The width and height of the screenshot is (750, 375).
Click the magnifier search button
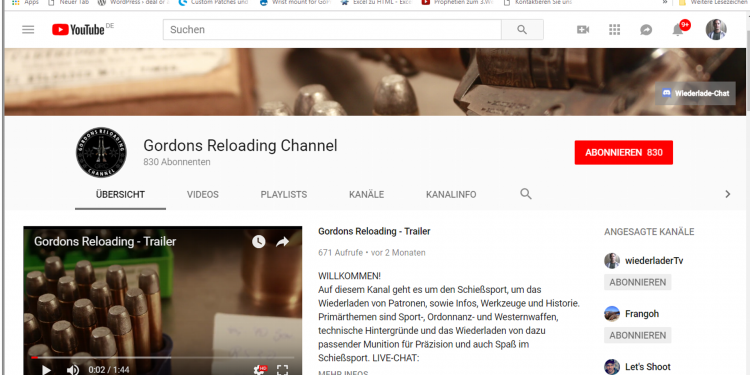[522, 30]
